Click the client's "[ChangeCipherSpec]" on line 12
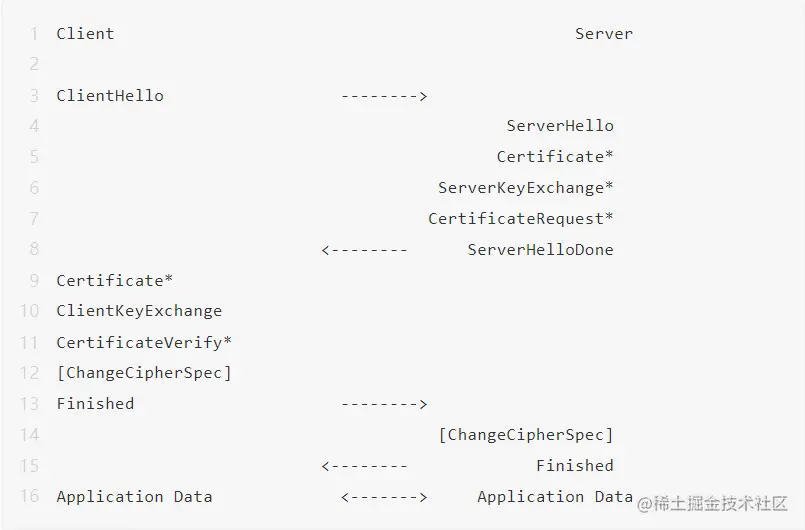 point(144,373)
